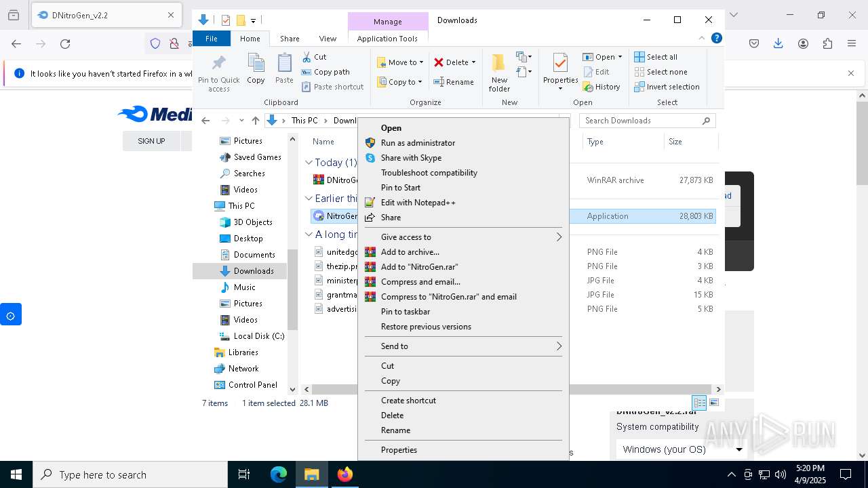Click History in Open group
The image size is (868, 488).
[x=601, y=87]
